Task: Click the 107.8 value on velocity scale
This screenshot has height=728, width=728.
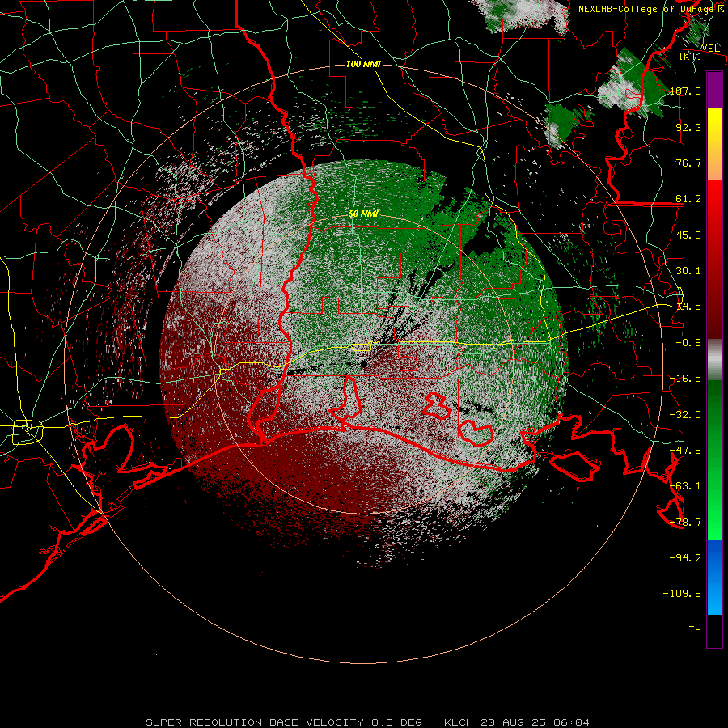Action: (685, 91)
